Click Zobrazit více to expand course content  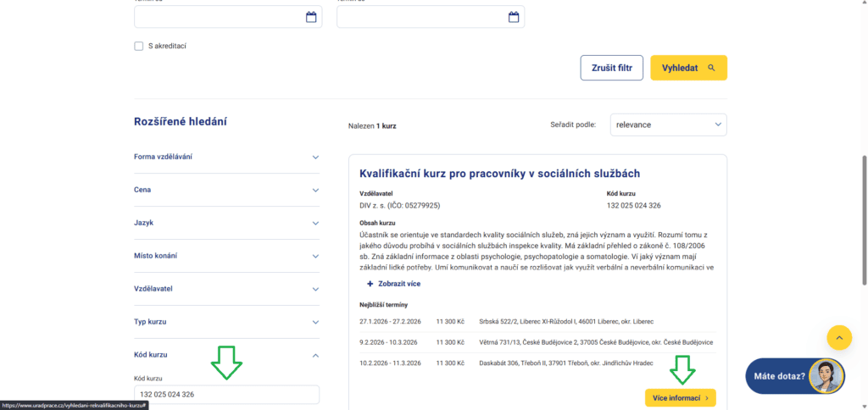coord(393,284)
